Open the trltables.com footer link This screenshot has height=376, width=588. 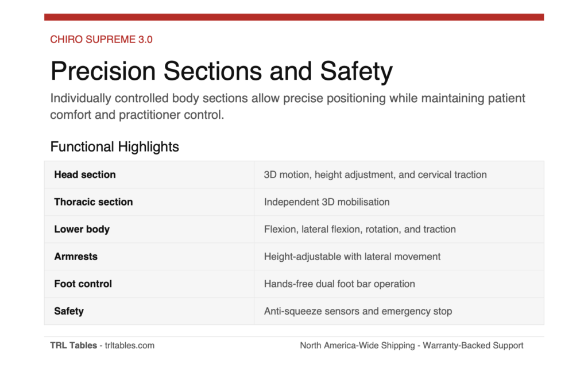pos(129,346)
